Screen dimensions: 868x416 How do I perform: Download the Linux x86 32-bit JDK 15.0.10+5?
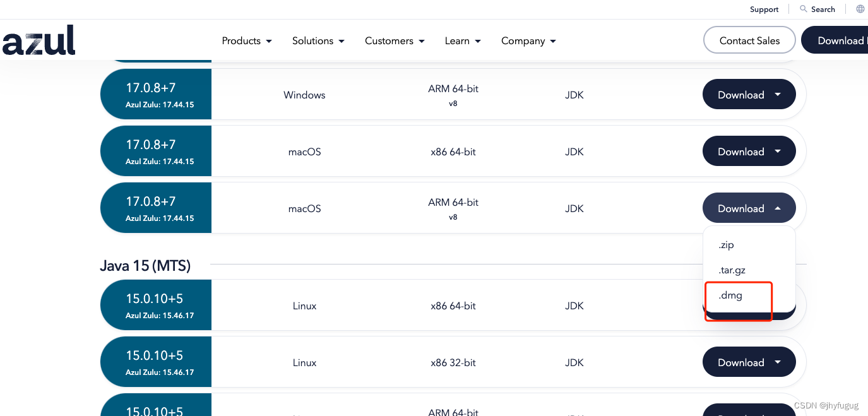pos(749,362)
